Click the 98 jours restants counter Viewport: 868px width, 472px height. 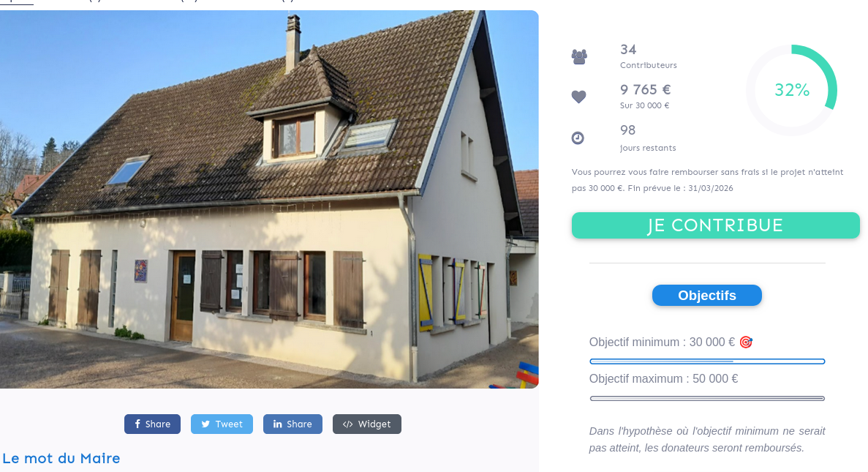coord(648,138)
